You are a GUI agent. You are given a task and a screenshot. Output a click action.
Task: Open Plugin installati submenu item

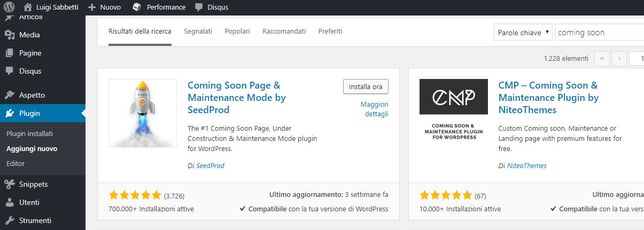pyautogui.click(x=29, y=133)
